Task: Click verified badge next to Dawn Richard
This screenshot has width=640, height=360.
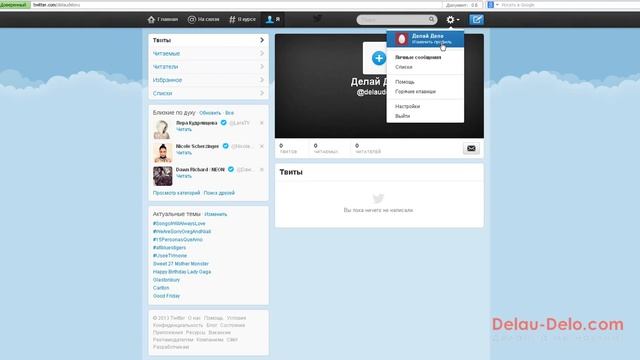Action: tap(231, 169)
